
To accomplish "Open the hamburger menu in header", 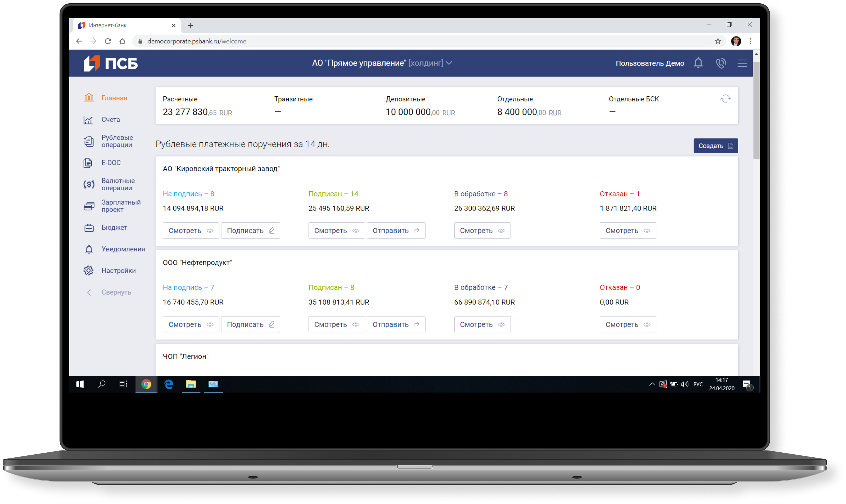I will tap(742, 63).
